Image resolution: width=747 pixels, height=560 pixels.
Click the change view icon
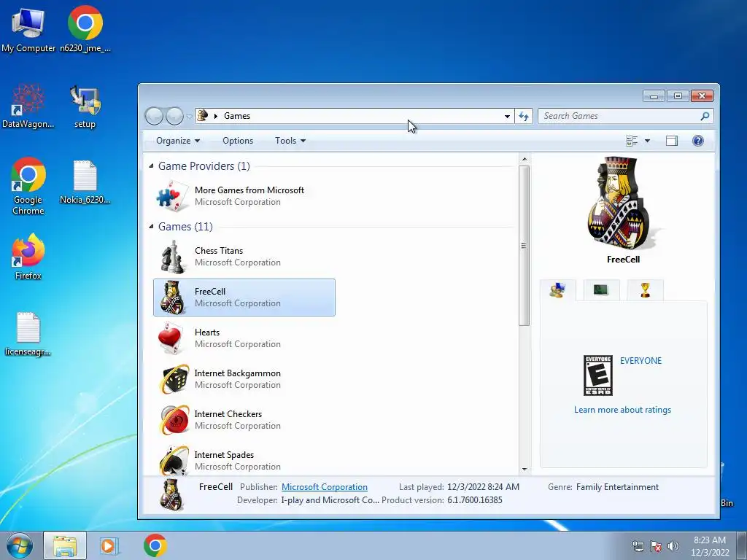coord(632,141)
